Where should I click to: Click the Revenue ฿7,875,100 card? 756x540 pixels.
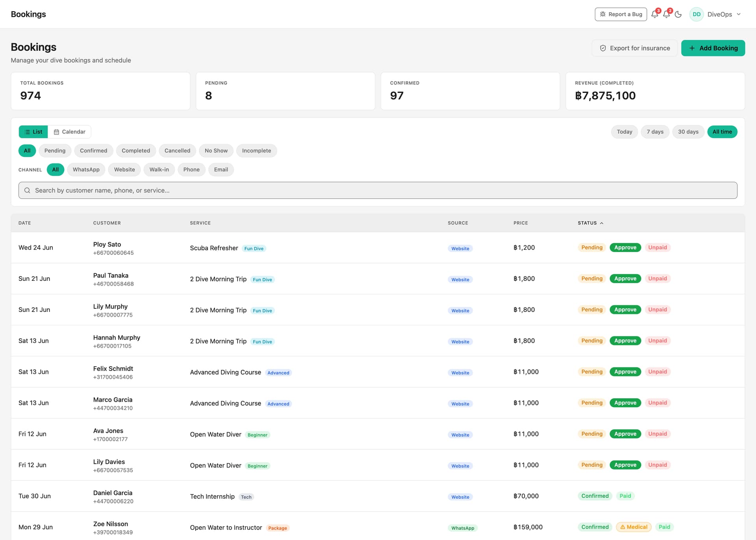pyautogui.click(x=655, y=91)
